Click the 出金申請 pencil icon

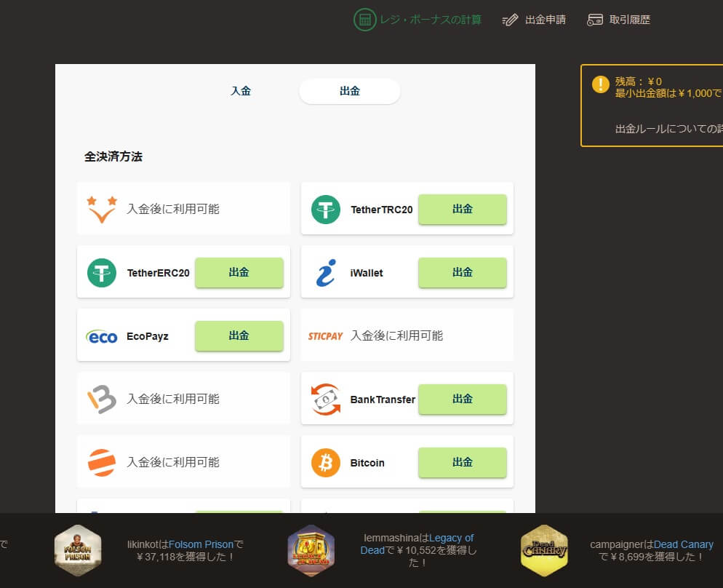[510, 20]
